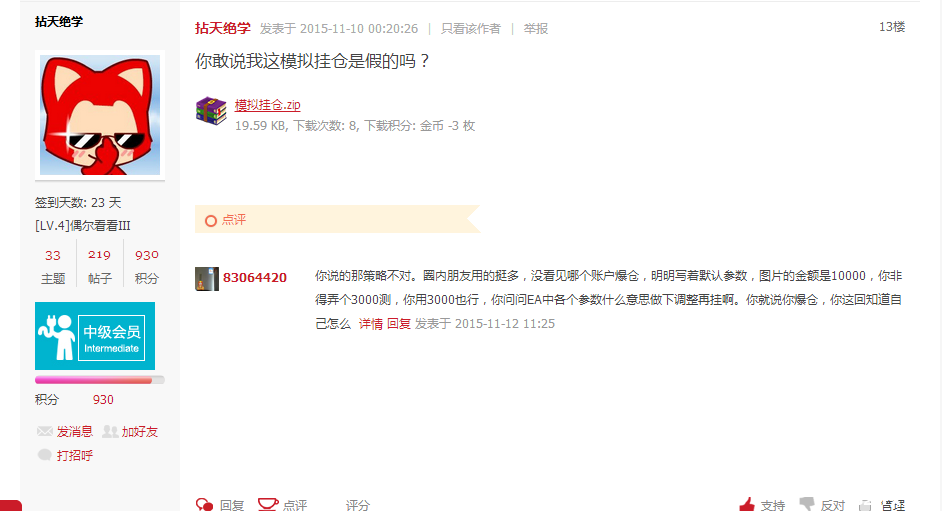Open the 83064420 username link
This screenshot has height=511, width=942.
coord(255,277)
